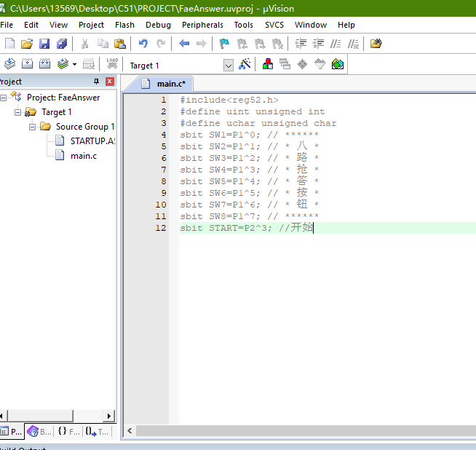Close the Project panel
Screen dimensions: 476x450
tap(110, 82)
